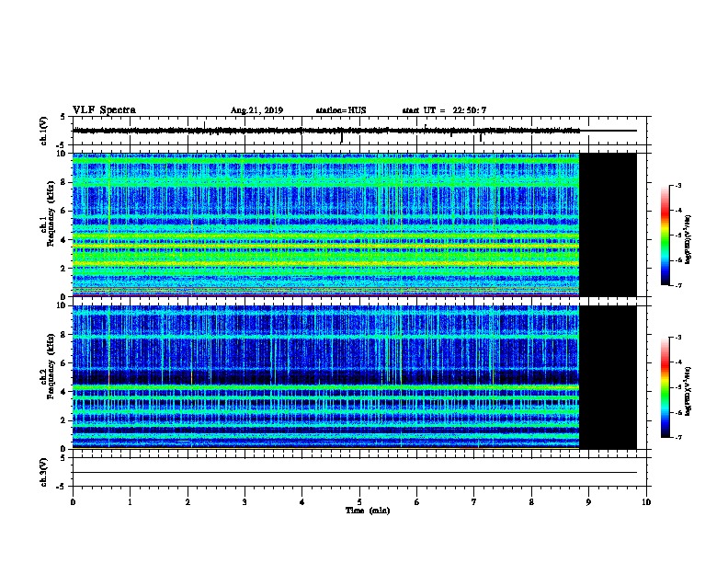The image size is (728, 563).
Task: Select the "start UT = 22:50:7" text
Action: [444, 110]
